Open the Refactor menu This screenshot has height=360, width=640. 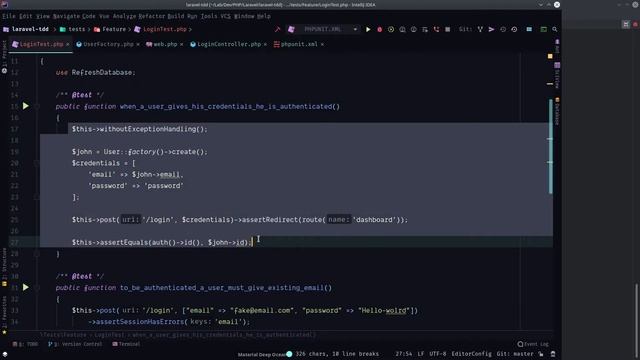click(x=151, y=16)
